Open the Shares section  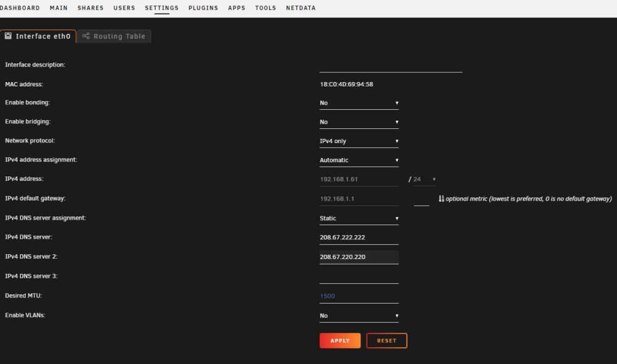coord(91,8)
